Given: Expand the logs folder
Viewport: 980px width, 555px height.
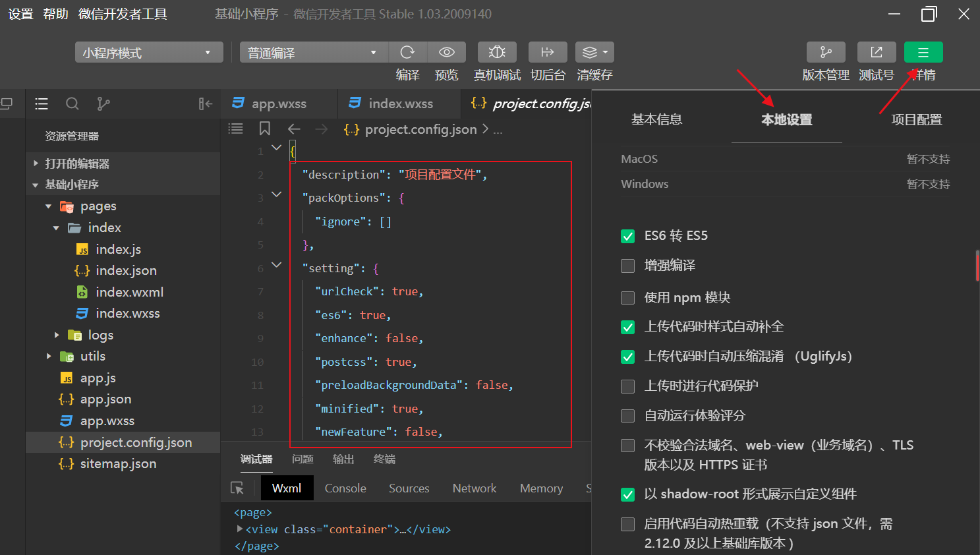Looking at the screenshot, I should pyautogui.click(x=57, y=335).
